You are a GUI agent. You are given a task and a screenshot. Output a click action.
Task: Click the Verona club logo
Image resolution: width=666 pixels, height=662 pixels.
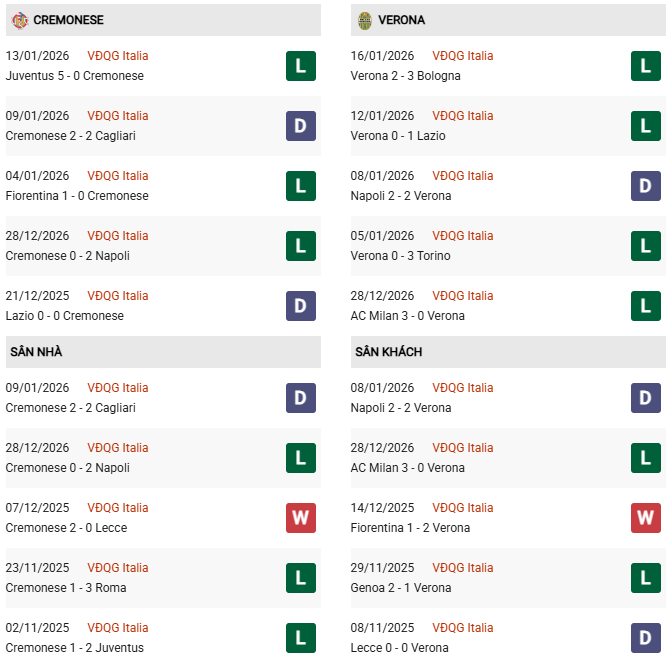click(x=365, y=20)
